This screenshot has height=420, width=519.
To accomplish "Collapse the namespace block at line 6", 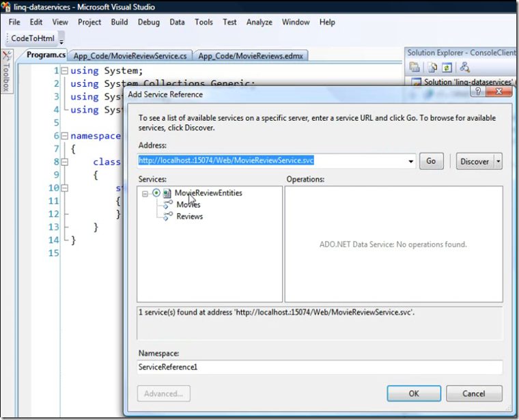I will [x=65, y=136].
